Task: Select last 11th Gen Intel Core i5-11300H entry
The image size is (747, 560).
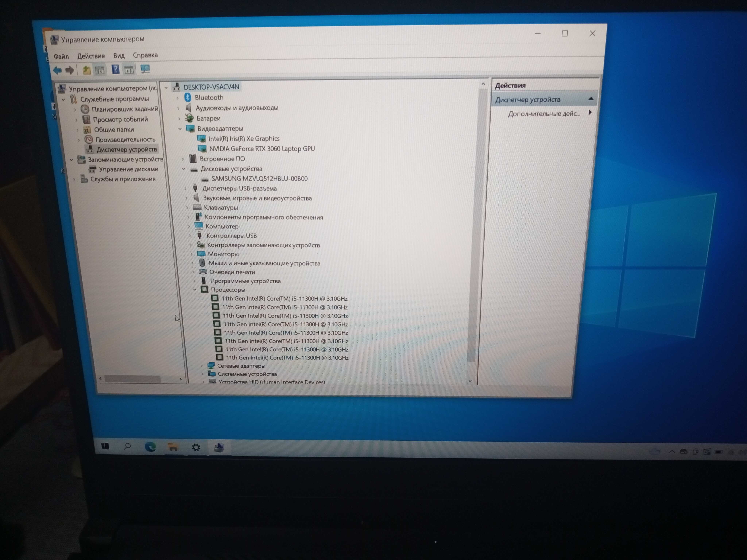Action: (x=287, y=357)
